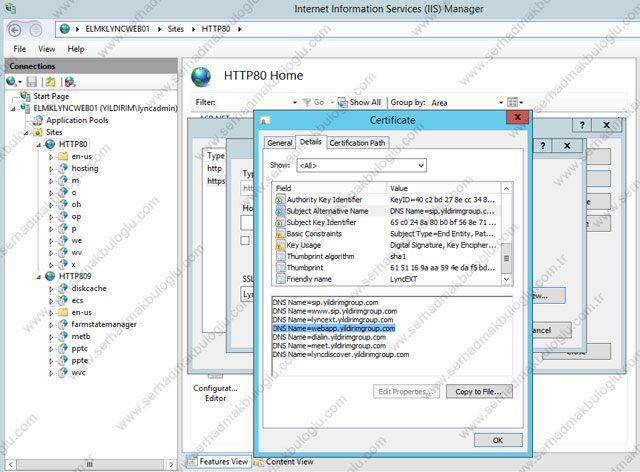Image resolution: width=640 pixels, height=472 pixels.
Task: Select the HTTP809 site node
Action: tap(75, 276)
